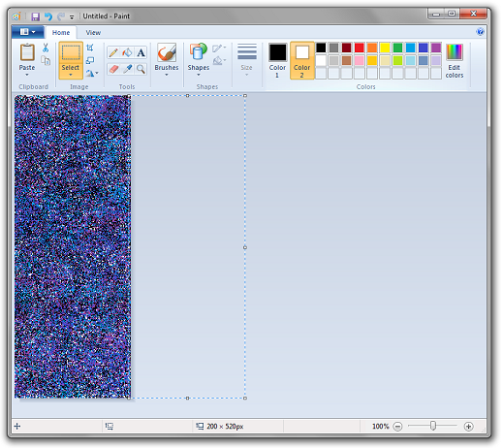Viewport: 503px width, 448px height.
Task: Choose the Eraser tool
Action: 113,69
